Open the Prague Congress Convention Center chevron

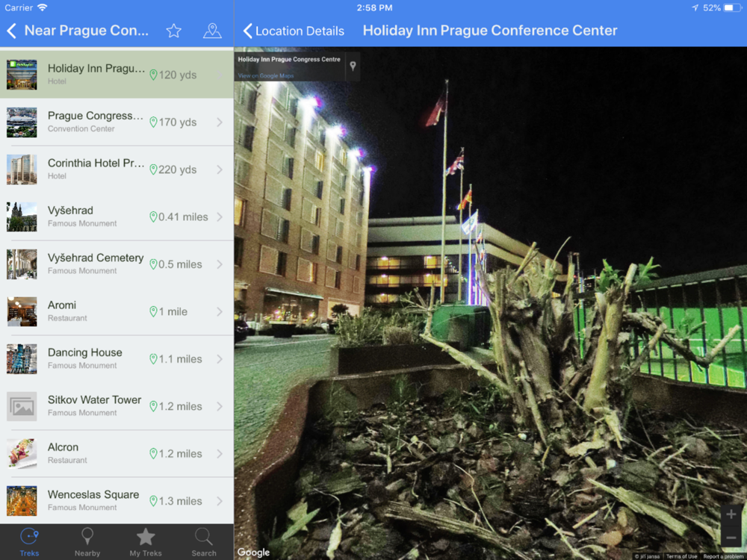pyautogui.click(x=220, y=122)
